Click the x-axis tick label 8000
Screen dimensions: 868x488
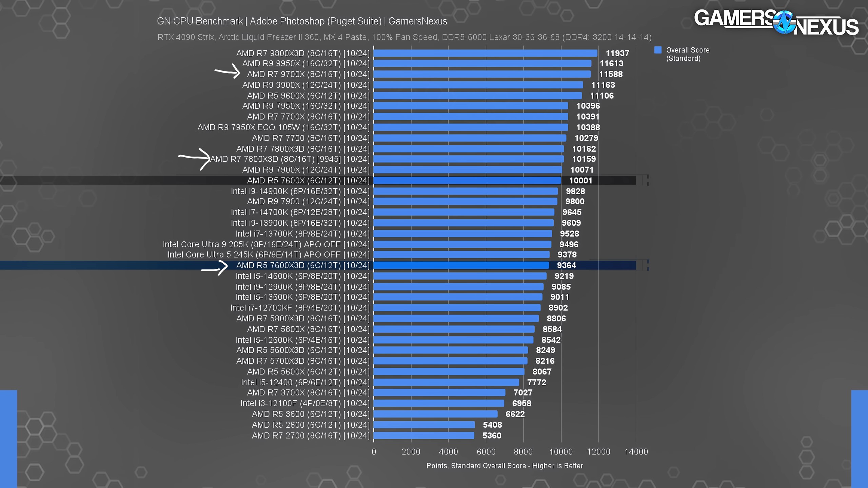point(523,452)
